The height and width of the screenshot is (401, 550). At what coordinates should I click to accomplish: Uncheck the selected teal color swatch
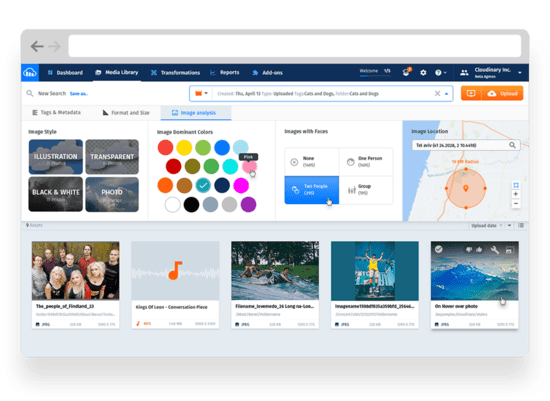pos(203,185)
